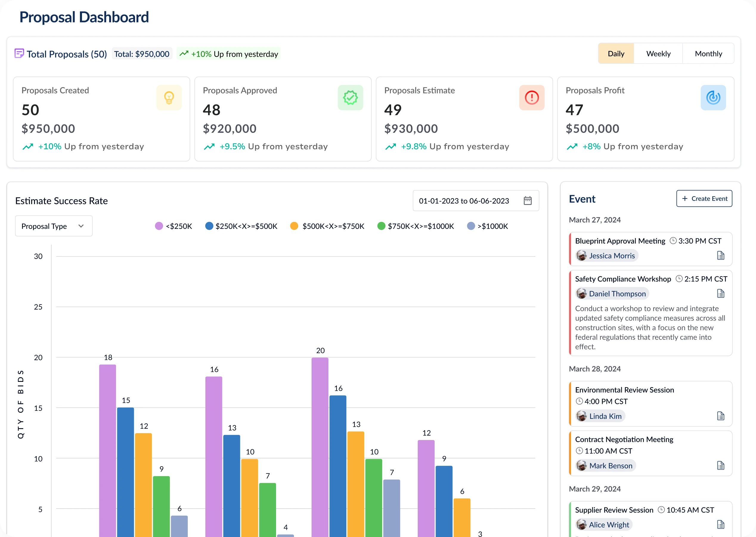Open the calendar icon in the date range selector
Screen dimensions: 756x537
point(528,200)
